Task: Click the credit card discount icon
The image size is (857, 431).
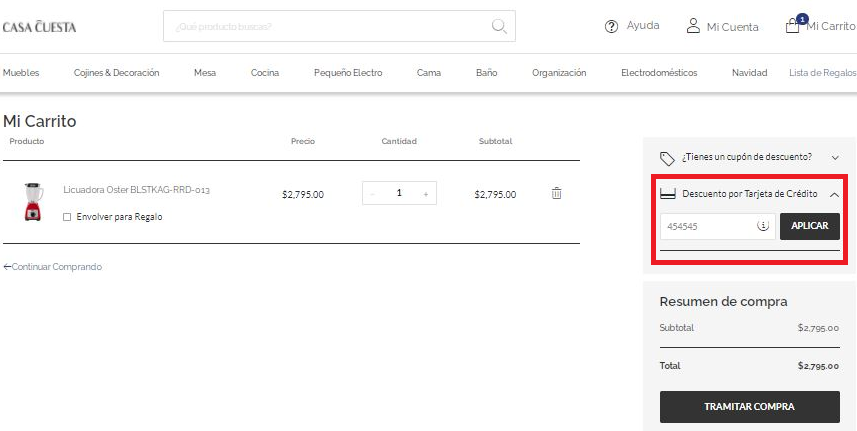Action: click(x=669, y=194)
